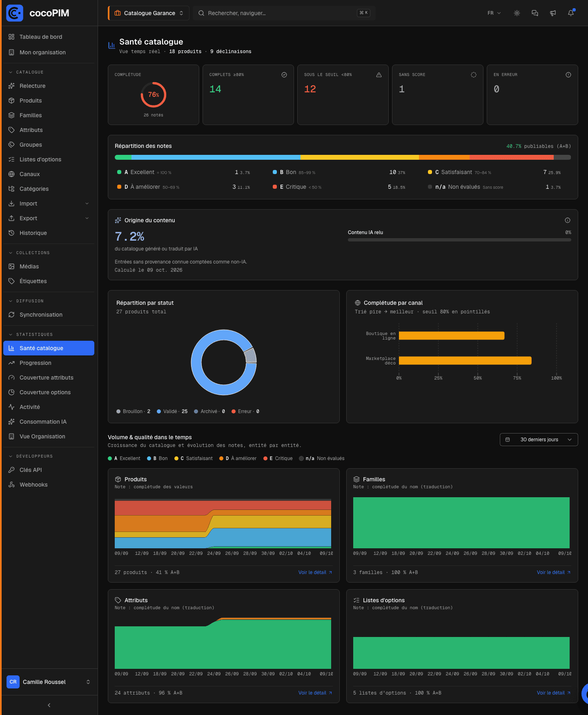Open the megaphone announcements icon
The height and width of the screenshot is (715, 588).
(553, 13)
